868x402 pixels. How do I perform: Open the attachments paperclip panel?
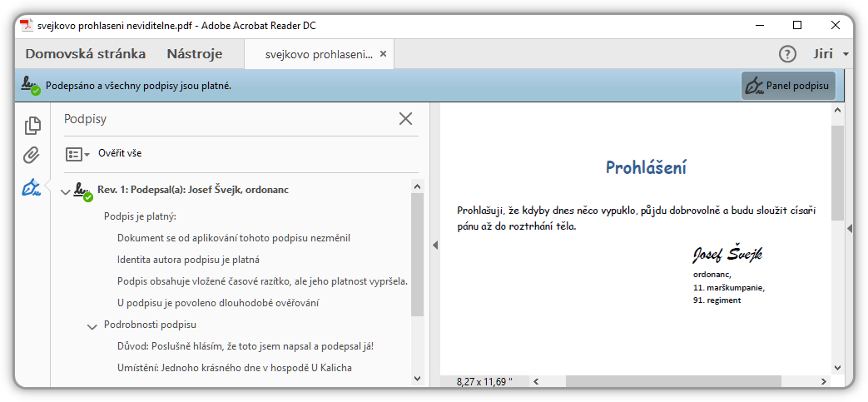coord(32,156)
